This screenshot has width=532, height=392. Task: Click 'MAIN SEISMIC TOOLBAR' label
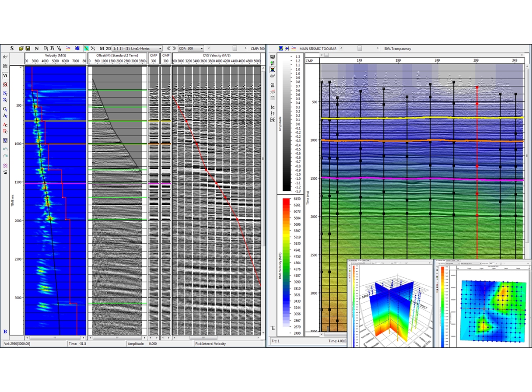(x=318, y=49)
